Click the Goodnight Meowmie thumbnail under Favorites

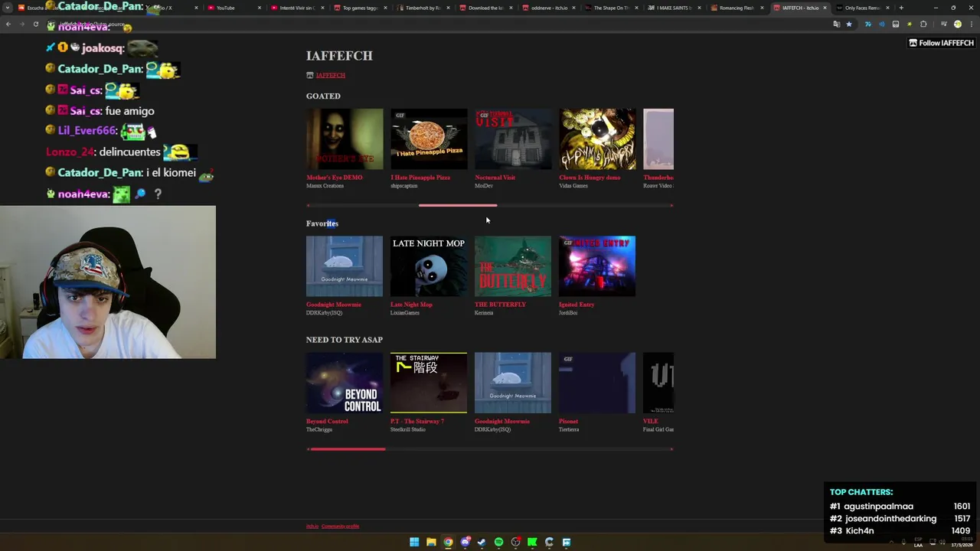345,266
